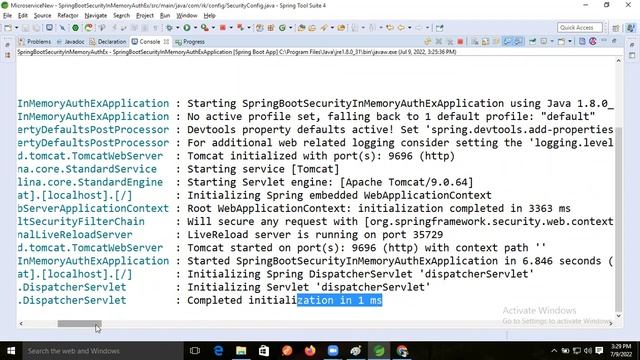640x360 pixels.
Task: Open the Window menu
Action: coord(187,16)
